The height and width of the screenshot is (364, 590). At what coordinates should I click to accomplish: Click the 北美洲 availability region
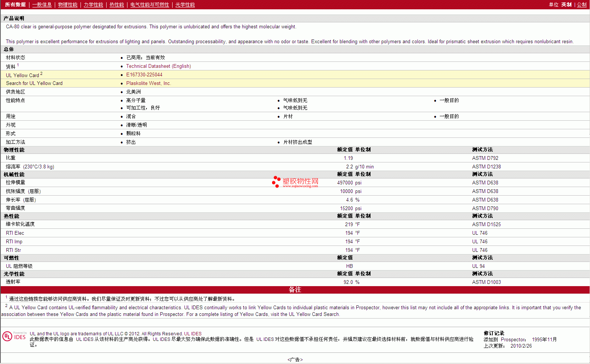pyautogui.click(x=133, y=92)
